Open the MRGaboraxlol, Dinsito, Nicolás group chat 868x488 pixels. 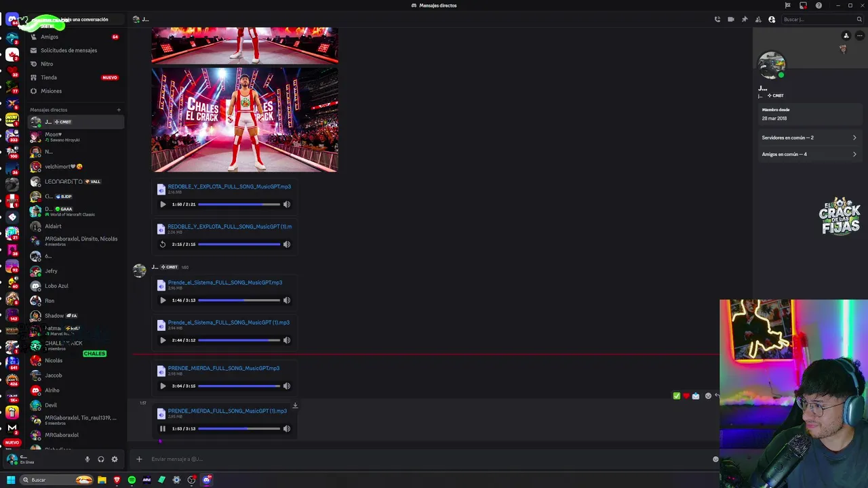[x=75, y=241]
